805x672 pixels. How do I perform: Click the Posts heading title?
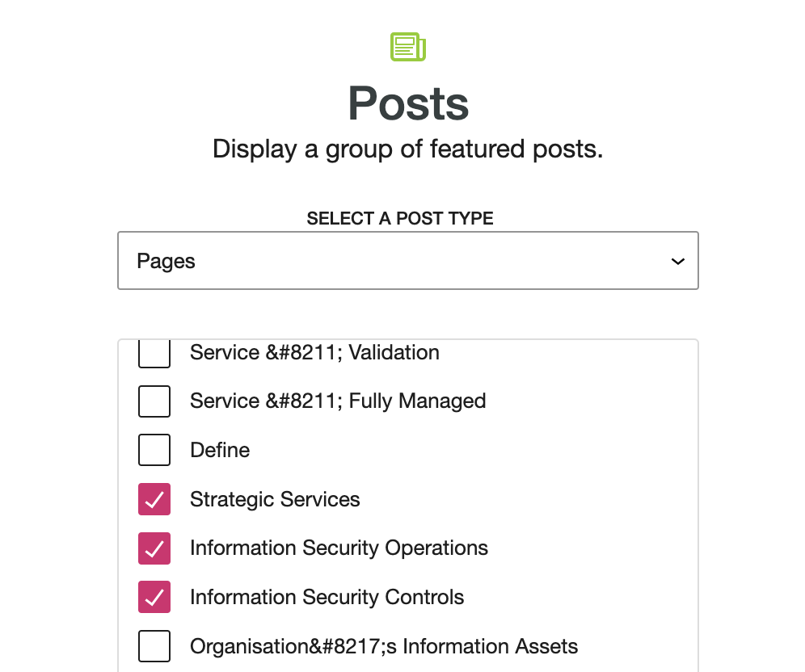coord(408,103)
